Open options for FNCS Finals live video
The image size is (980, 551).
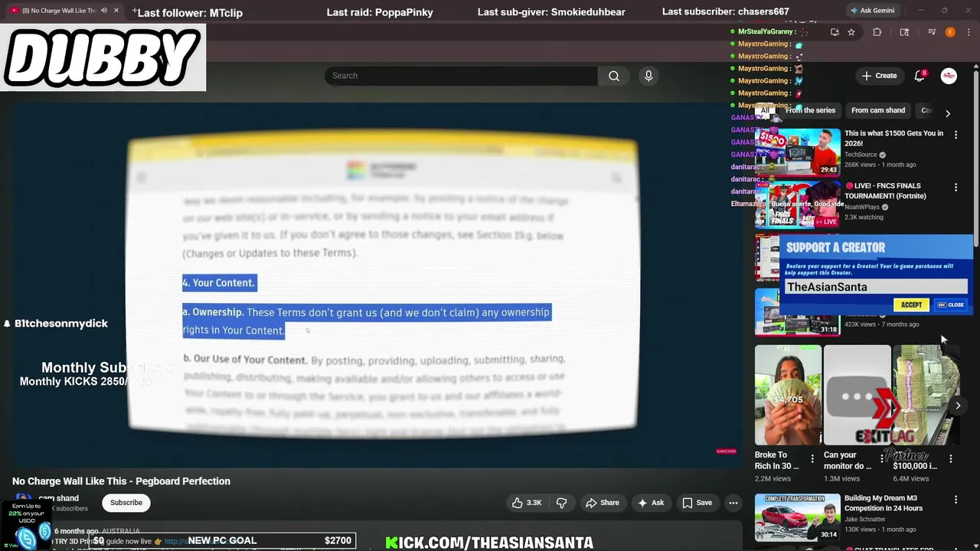pos(955,187)
